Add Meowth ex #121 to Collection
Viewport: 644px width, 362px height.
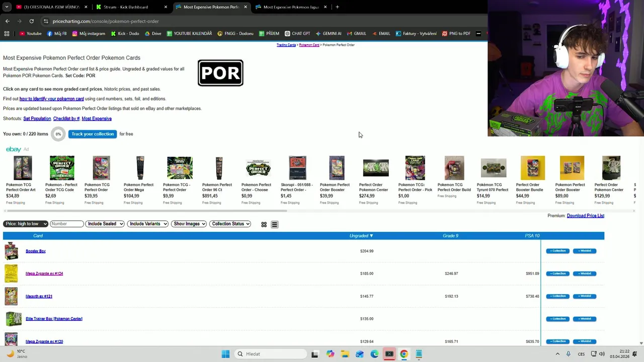coord(558,296)
